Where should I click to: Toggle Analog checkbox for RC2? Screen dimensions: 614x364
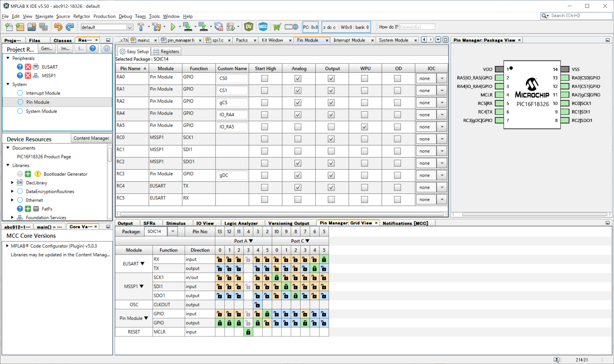[298, 163]
